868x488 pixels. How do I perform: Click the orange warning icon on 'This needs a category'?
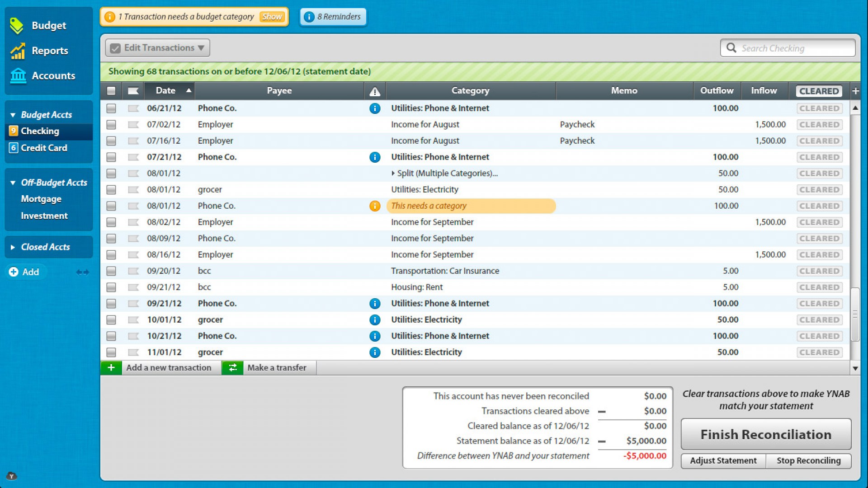[x=375, y=206]
